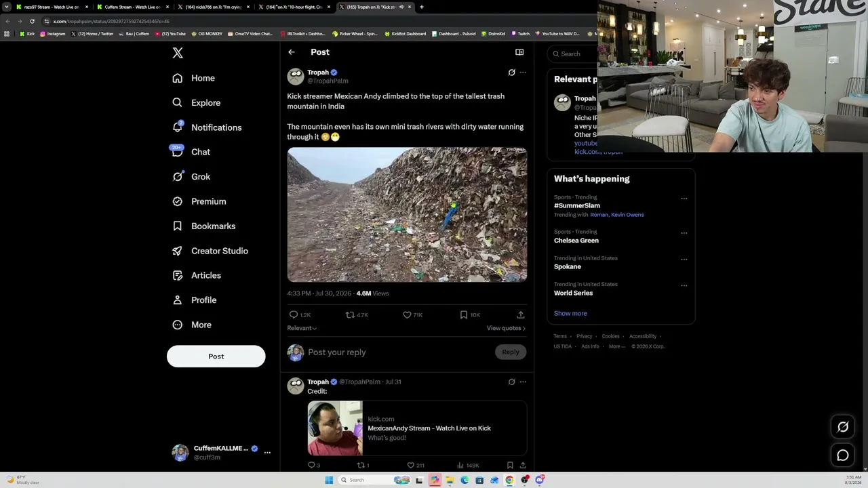Reply to the Credit reply (3 comments)
Viewport: 868px width, 488px height.
coord(314,466)
